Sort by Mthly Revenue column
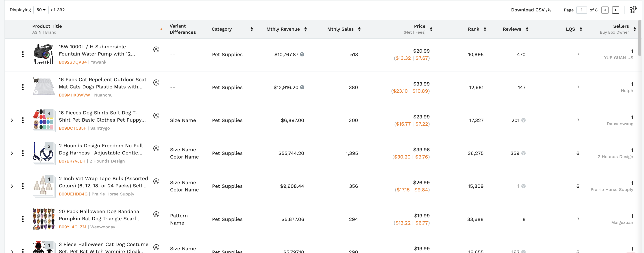The height and width of the screenshot is (253, 644). click(305, 29)
